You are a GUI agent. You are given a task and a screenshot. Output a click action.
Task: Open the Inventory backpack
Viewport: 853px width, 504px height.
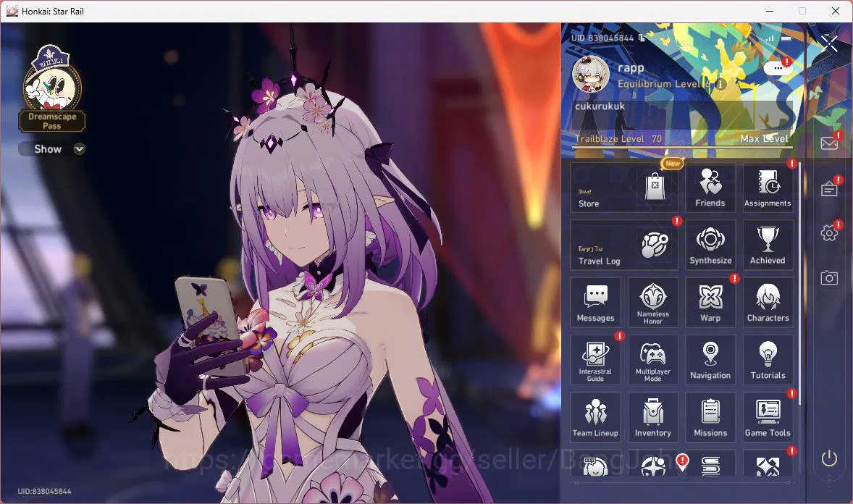pos(653,417)
